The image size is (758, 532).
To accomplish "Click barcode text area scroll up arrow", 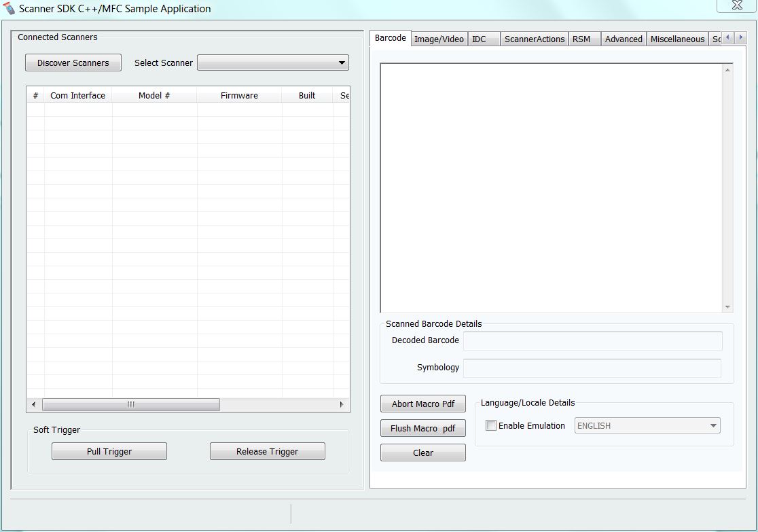I will [x=727, y=70].
